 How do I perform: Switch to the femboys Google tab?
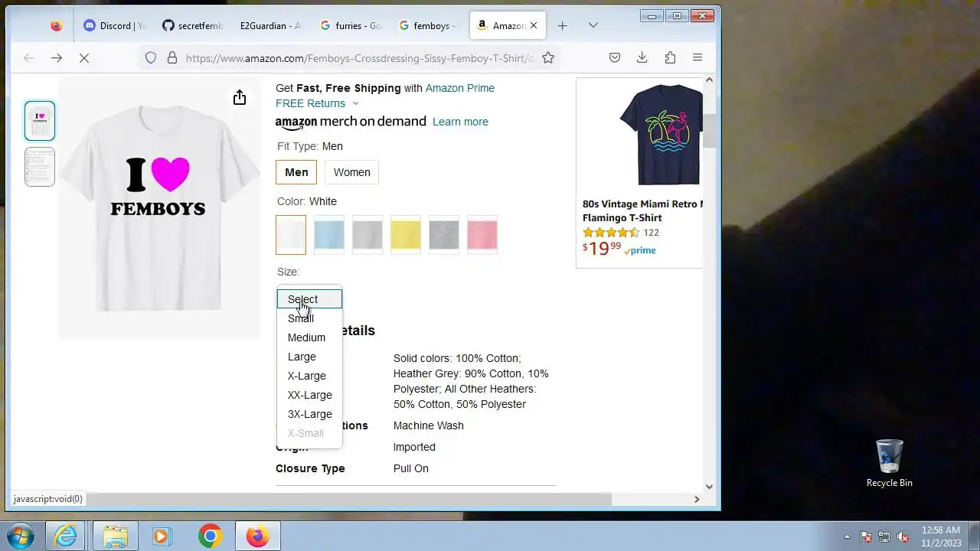428,25
